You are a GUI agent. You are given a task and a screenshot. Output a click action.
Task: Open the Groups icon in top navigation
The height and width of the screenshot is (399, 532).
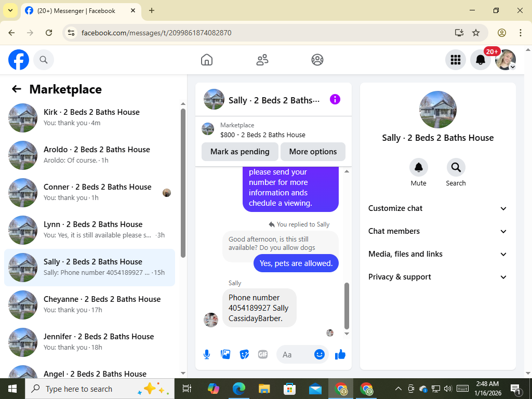[317, 60]
